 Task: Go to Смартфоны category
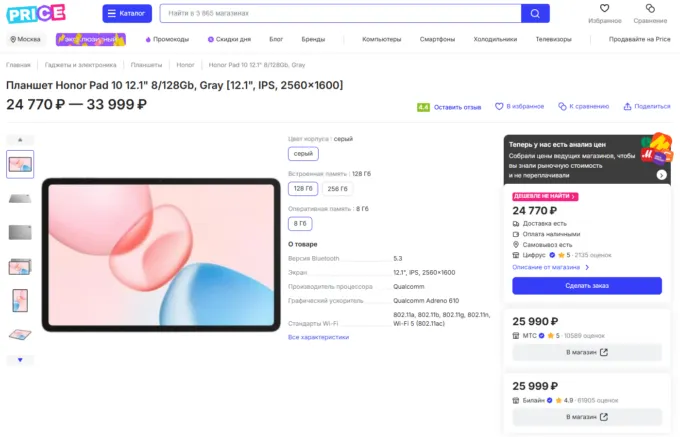tap(437, 39)
